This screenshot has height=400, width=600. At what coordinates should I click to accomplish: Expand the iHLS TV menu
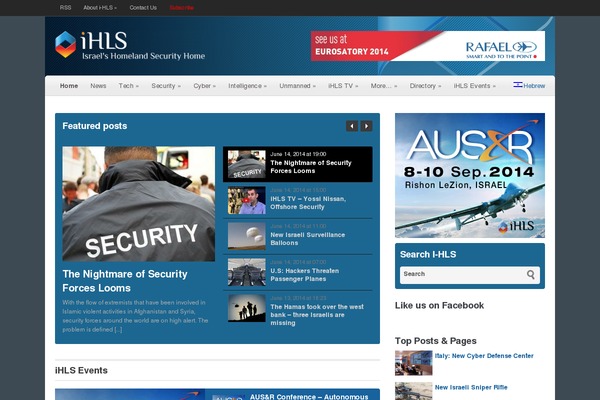tap(343, 86)
